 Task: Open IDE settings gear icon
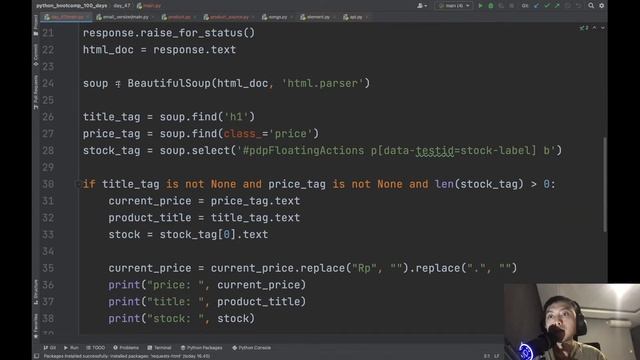click(x=602, y=6)
